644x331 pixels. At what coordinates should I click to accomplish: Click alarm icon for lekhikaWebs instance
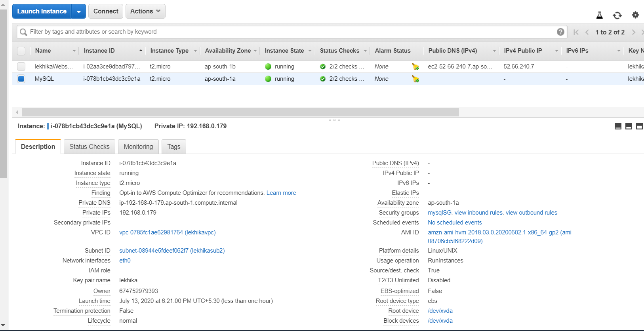[x=415, y=67]
